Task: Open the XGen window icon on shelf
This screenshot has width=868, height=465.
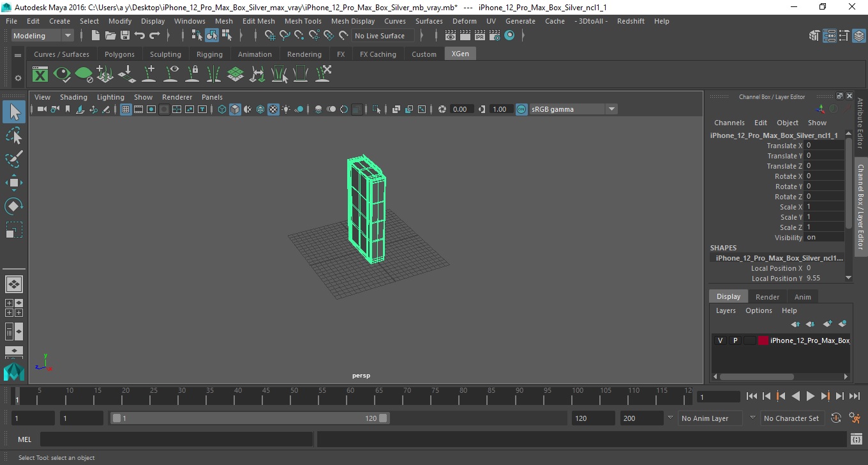Action: 40,74
